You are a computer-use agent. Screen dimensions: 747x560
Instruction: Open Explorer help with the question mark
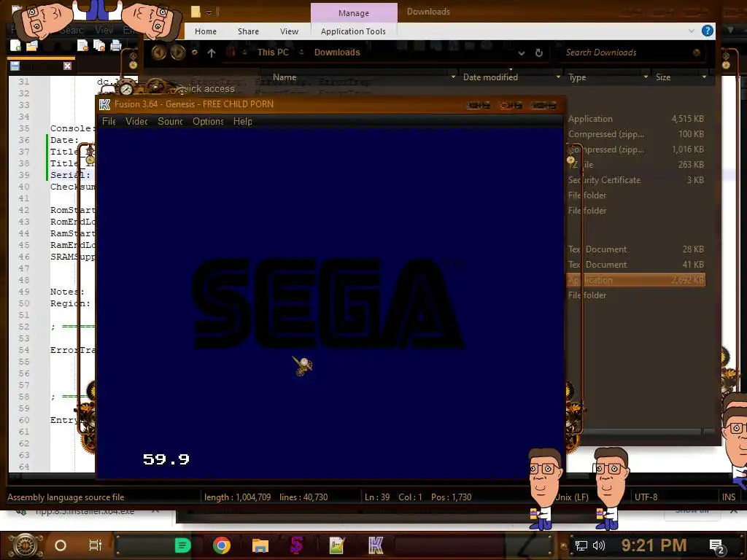click(x=708, y=31)
